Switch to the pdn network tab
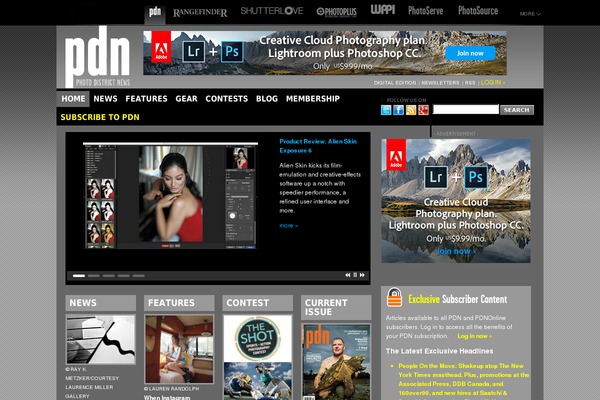Image resolution: width=600 pixels, height=400 pixels. pos(155,13)
